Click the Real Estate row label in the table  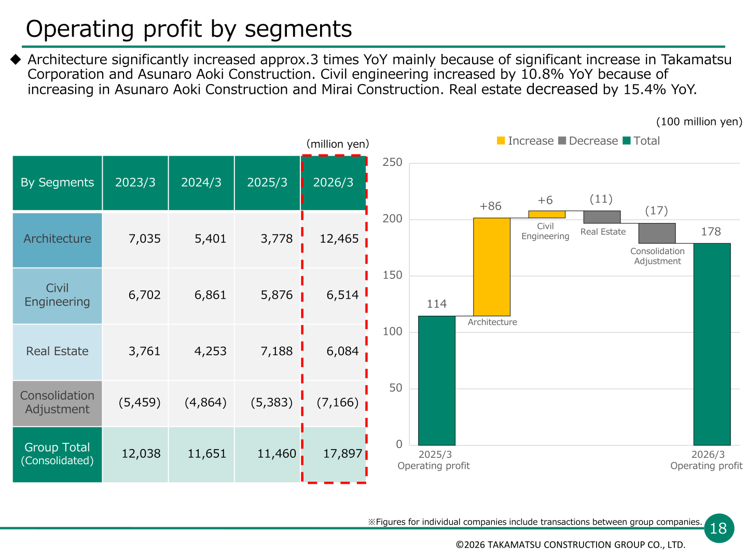[x=57, y=352]
